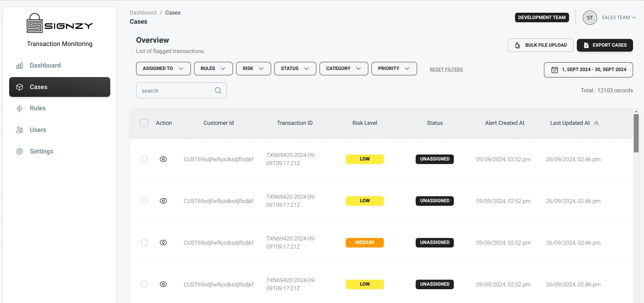Navigate to Users in the sidebar
This screenshot has width=644, height=303.
pyautogui.click(x=60, y=130)
